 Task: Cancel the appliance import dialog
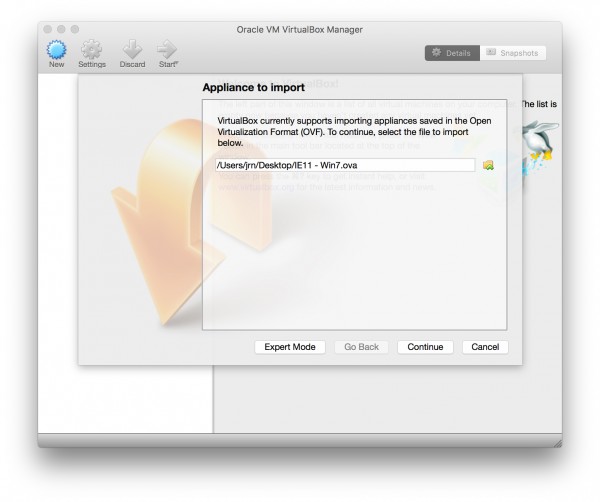485,347
